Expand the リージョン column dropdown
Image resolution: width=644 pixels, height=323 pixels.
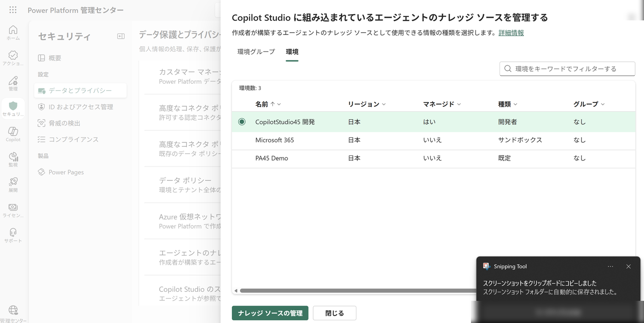click(x=384, y=104)
